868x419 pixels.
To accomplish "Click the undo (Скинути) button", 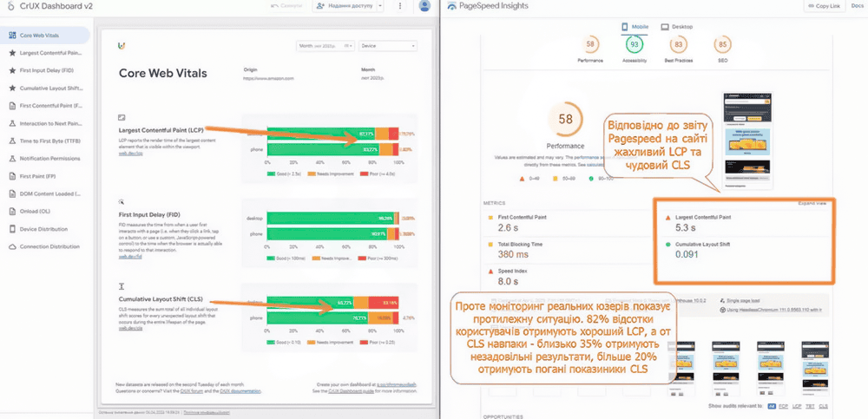I will (286, 6).
